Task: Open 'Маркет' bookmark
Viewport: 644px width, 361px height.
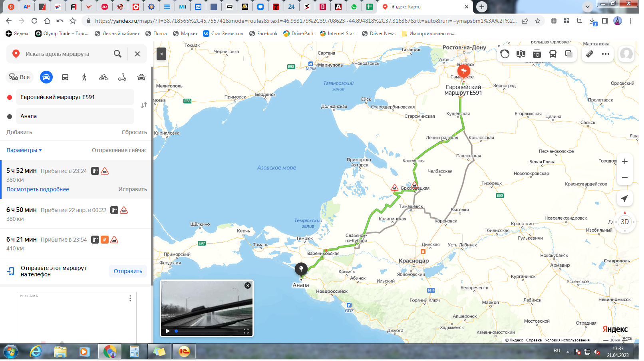Action: pos(185,34)
